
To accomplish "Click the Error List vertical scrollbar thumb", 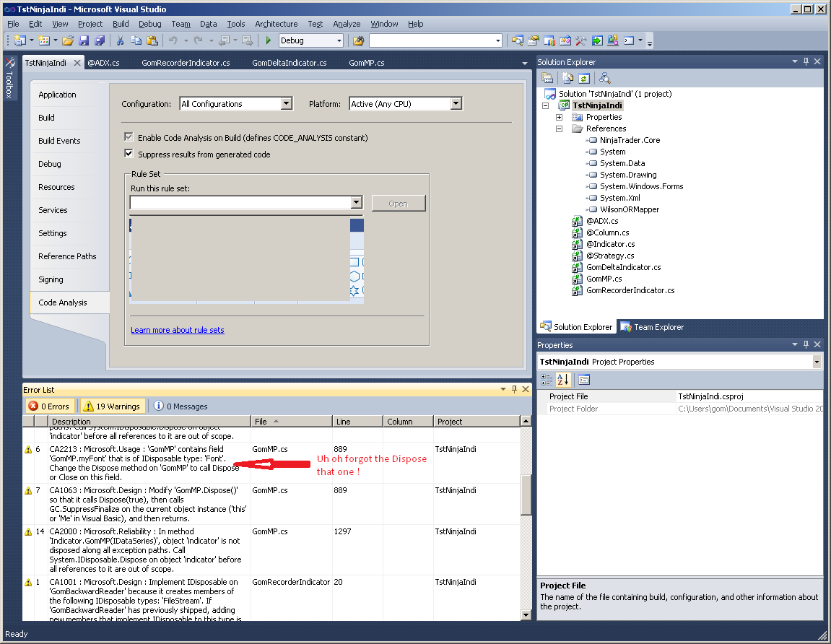I will (x=526, y=494).
